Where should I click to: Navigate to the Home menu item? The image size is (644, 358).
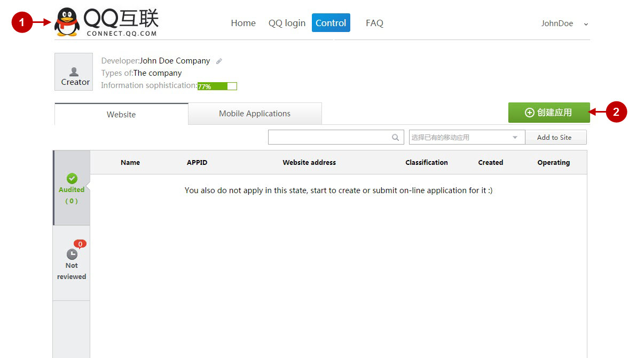(x=243, y=23)
